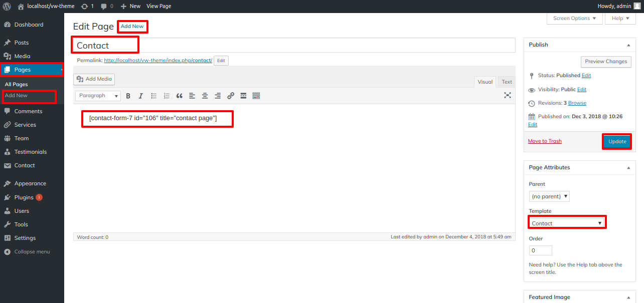Click the Move to Trash link

click(545, 141)
